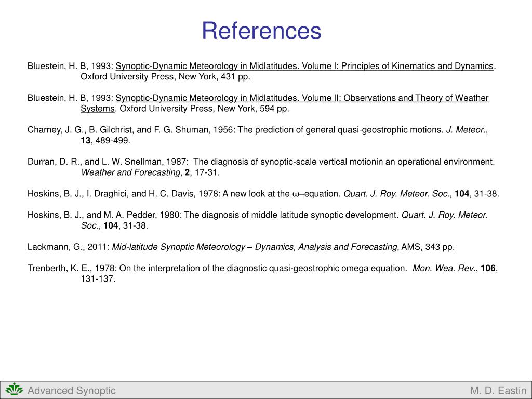
Task: Select text Oxford University Press, New York, 431 pp.
Action: pos(165,77)
